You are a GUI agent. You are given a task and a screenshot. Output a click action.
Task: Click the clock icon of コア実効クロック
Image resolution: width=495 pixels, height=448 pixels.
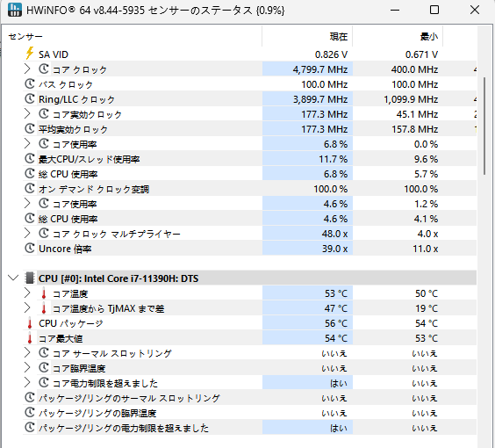(x=44, y=113)
